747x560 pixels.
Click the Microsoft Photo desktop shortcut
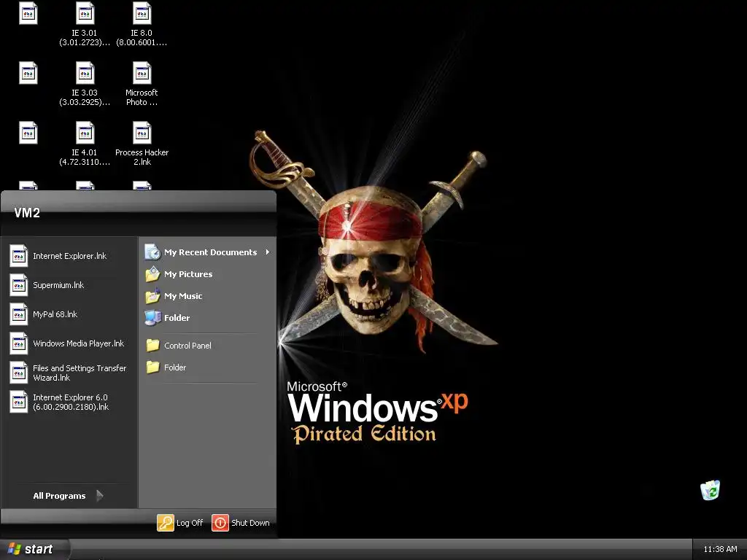(x=142, y=84)
